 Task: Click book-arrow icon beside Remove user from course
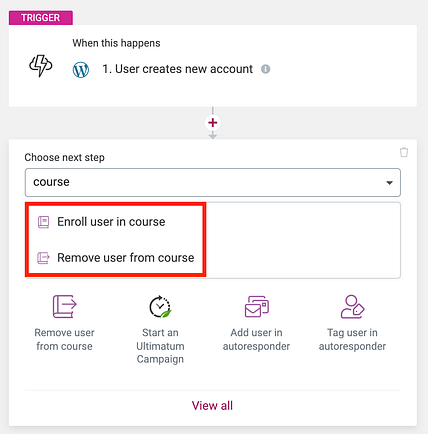[x=43, y=258]
